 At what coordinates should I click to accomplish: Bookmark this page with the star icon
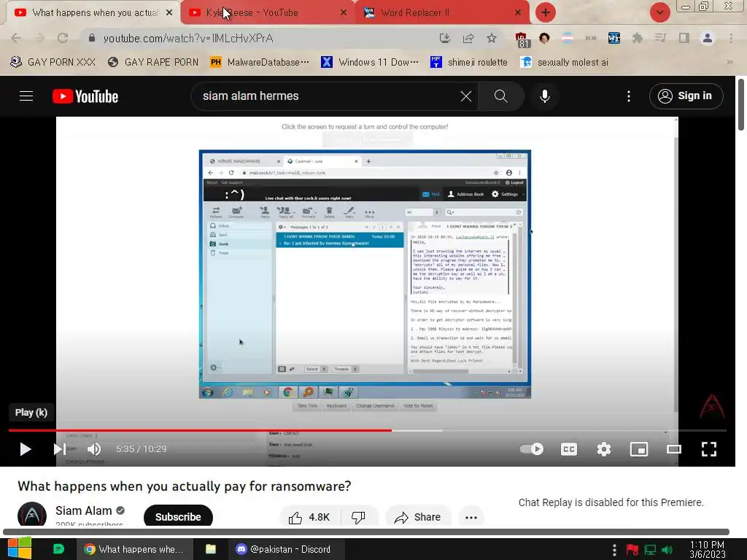coord(492,38)
